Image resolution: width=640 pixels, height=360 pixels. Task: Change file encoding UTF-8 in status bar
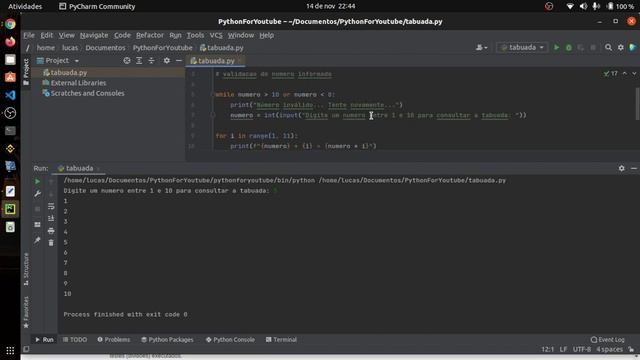pyautogui.click(x=582, y=349)
